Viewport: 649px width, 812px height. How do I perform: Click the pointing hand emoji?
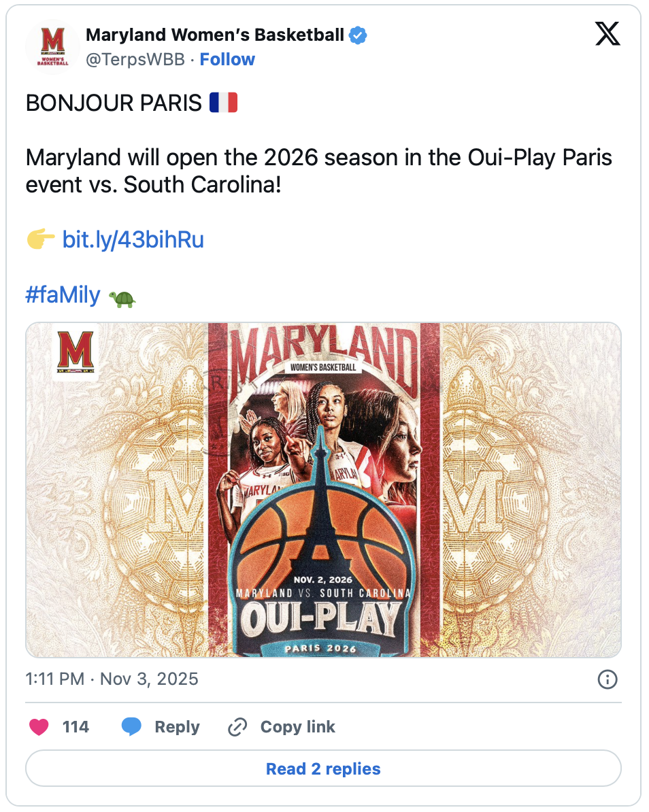coord(40,240)
